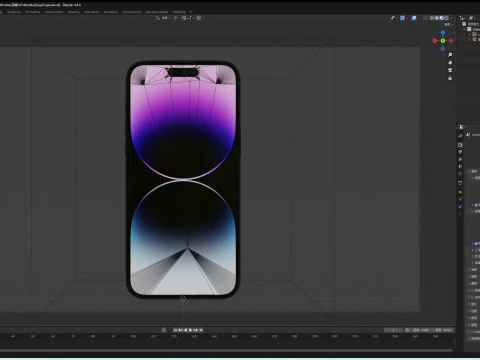This screenshot has width=480, height=360.
Task: Open the Render properties tab
Action: pyautogui.click(x=460, y=145)
